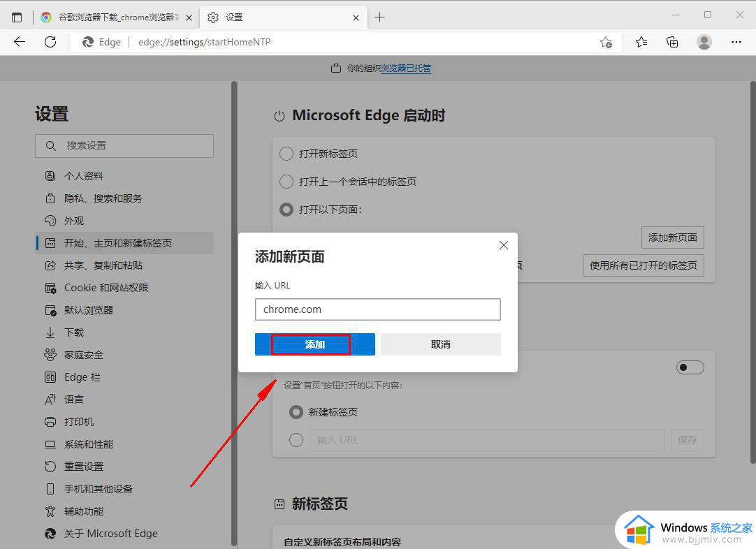Click the address bar URL edge://settings/startHomeNTP
Viewport: 756px width, 549px height.
coord(205,43)
